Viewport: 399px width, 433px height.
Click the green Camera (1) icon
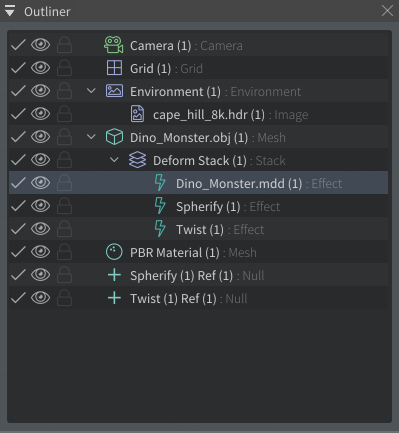pos(114,45)
